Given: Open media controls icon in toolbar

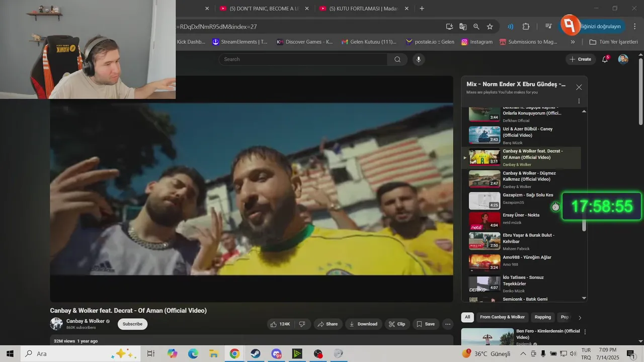Looking at the screenshot, I should (x=548, y=27).
